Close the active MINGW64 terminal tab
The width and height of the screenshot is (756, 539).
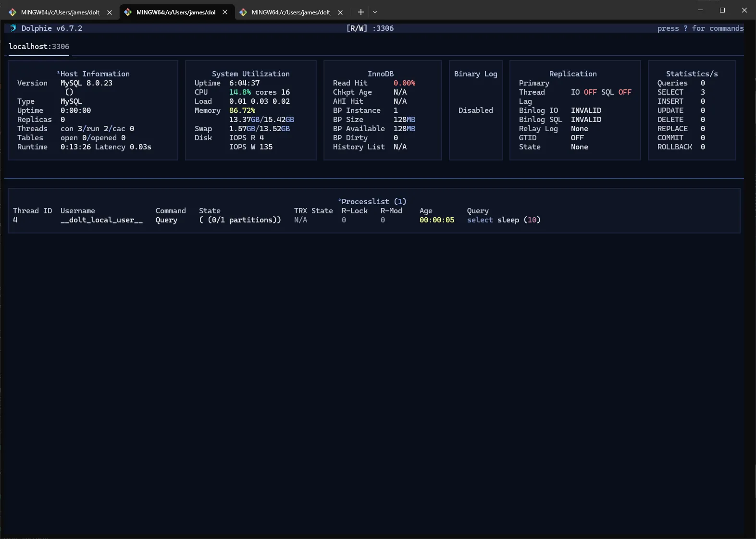pos(225,12)
